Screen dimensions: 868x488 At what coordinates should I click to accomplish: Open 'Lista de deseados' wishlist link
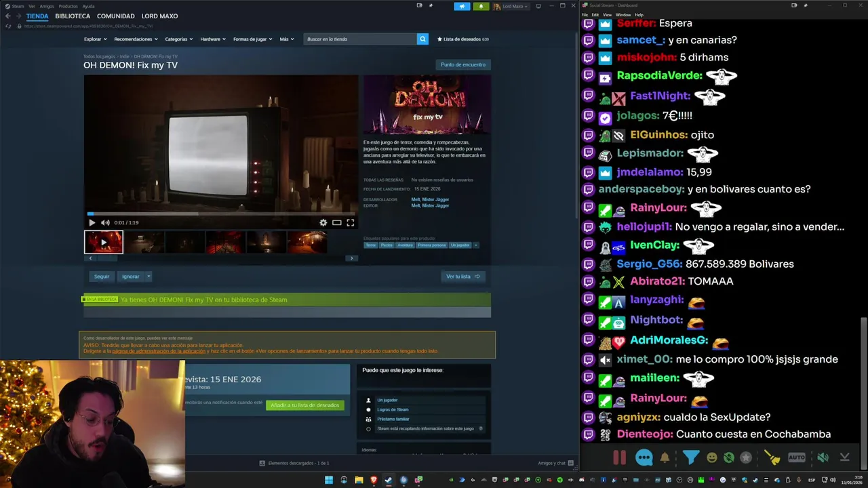[x=462, y=39]
